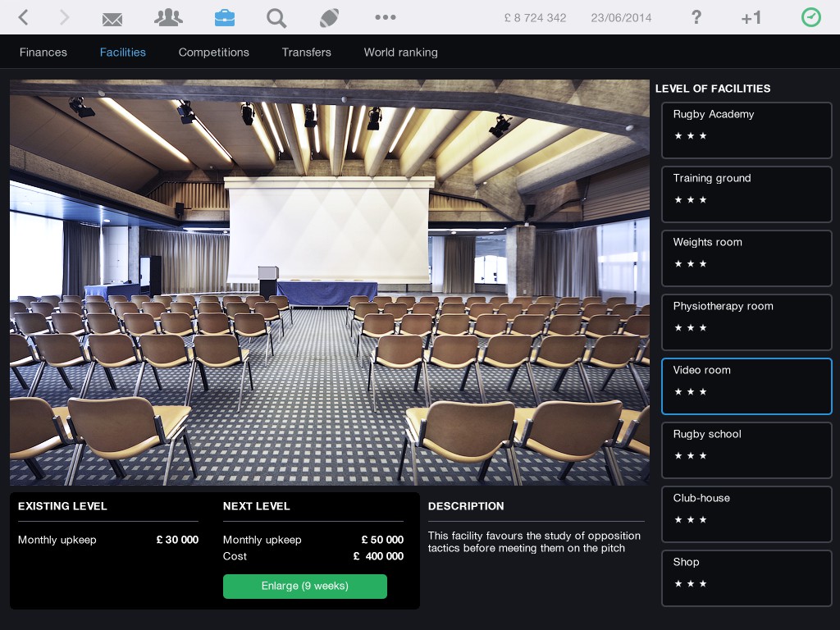Screen dimensions: 840x630
Task: Select the Club-house facility
Action: click(746, 514)
